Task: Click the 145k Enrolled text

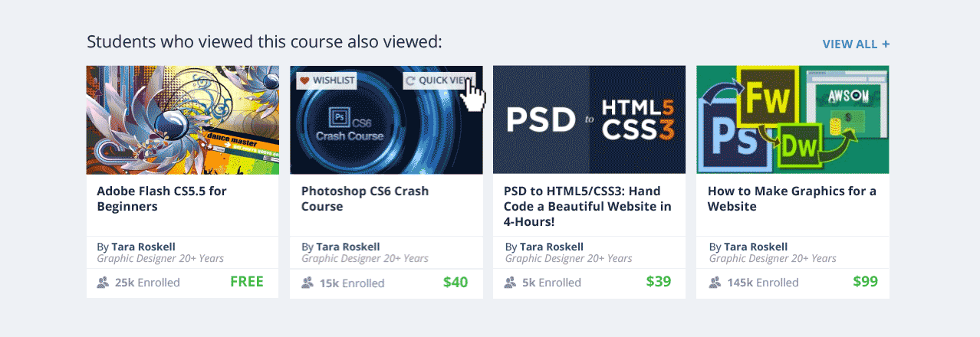Action: click(762, 283)
